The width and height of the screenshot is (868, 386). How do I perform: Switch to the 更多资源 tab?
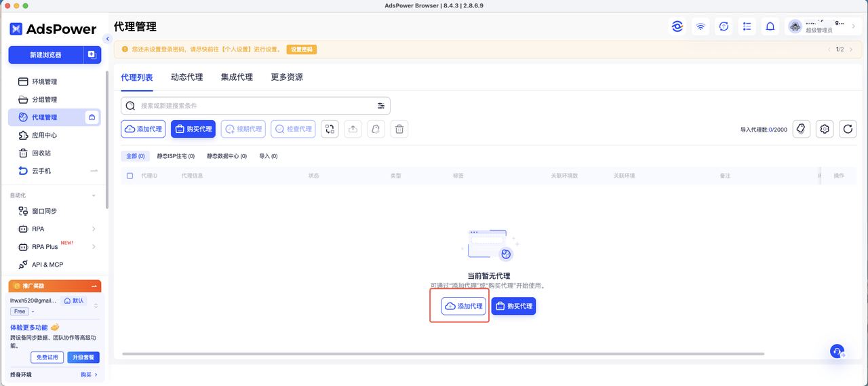tap(287, 77)
